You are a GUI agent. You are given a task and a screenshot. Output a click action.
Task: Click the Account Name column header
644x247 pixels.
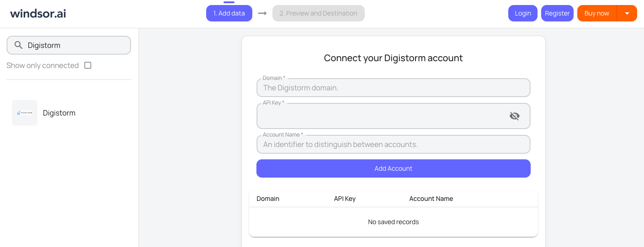(431, 199)
